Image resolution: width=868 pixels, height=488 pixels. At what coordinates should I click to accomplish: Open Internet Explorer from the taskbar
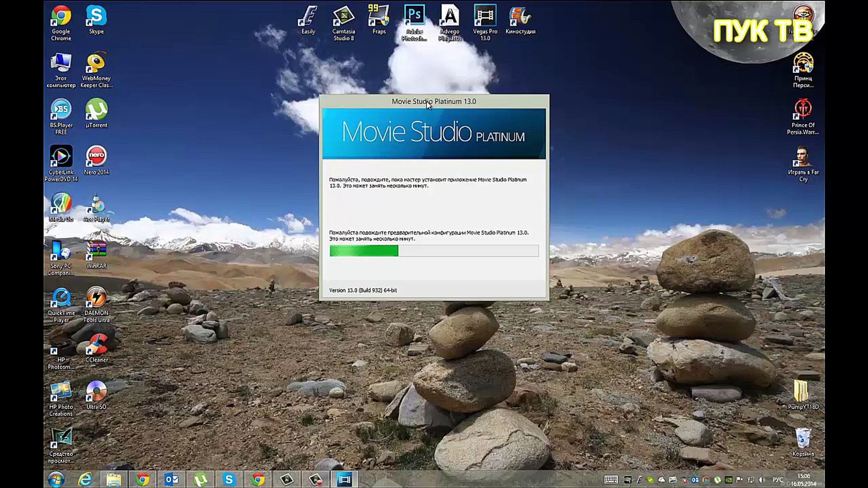(x=85, y=479)
